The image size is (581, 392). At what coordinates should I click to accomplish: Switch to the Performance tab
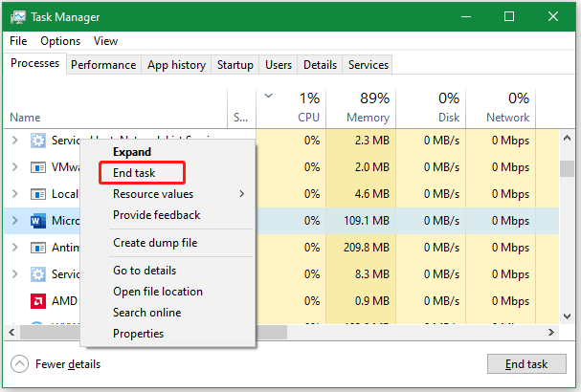coord(103,65)
